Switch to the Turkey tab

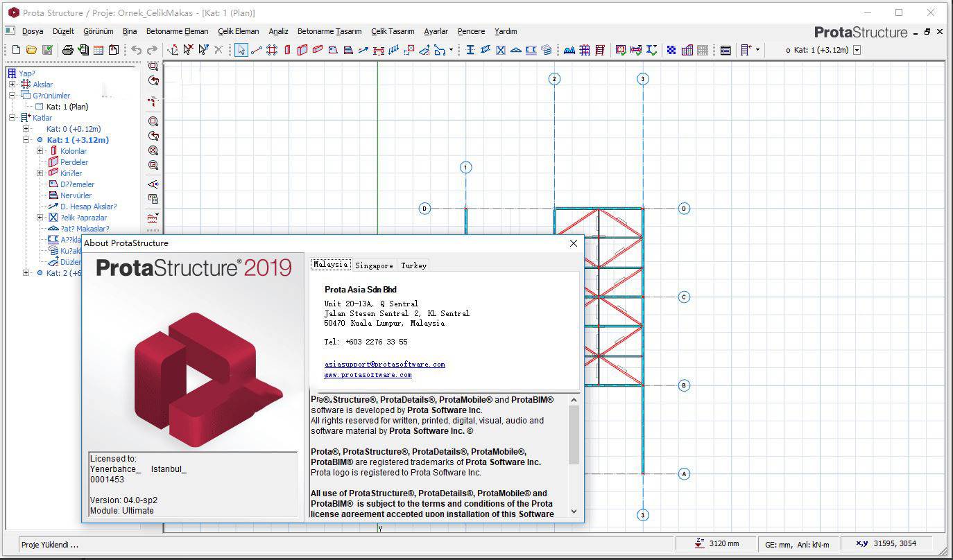click(x=413, y=265)
